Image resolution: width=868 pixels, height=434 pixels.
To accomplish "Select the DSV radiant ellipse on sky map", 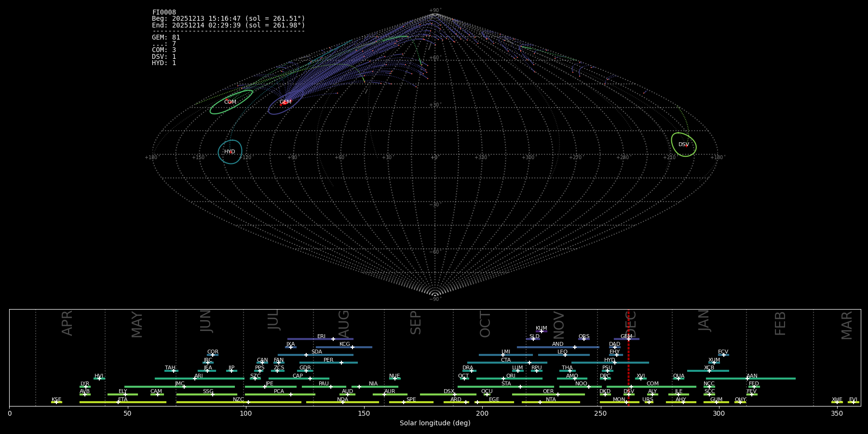I will pos(683,145).
